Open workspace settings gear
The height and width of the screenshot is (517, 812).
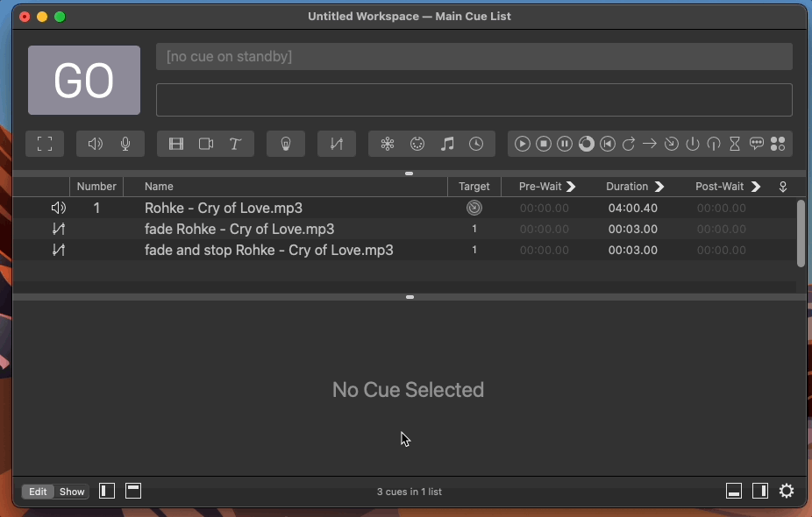click(786, 491)
